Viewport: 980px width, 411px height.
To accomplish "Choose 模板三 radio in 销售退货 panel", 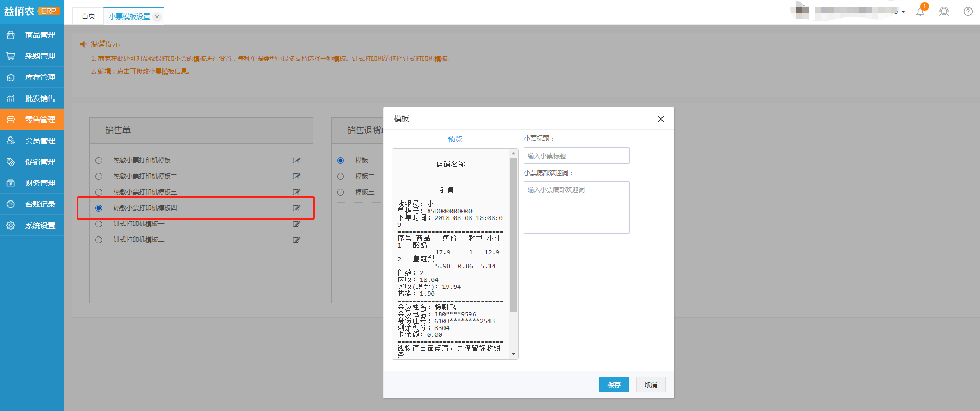I will (340, 192).
